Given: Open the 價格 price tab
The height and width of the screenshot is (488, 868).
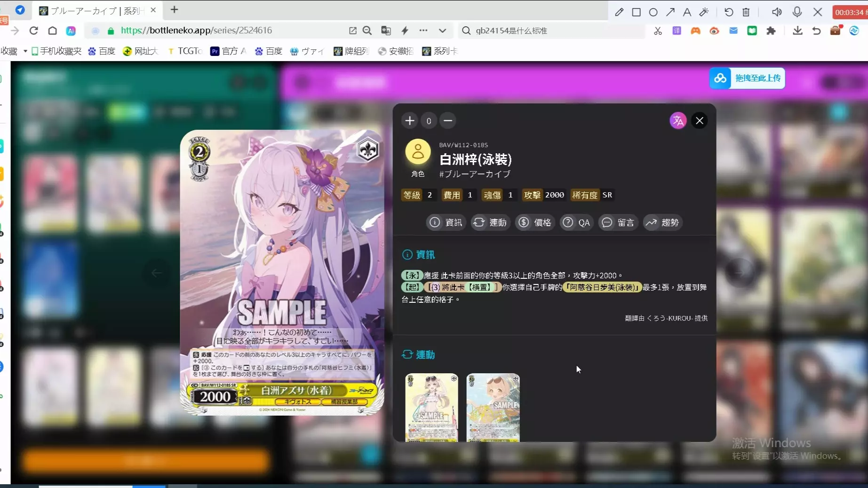Looking at the screenshot, I should (x=535, y=222).
